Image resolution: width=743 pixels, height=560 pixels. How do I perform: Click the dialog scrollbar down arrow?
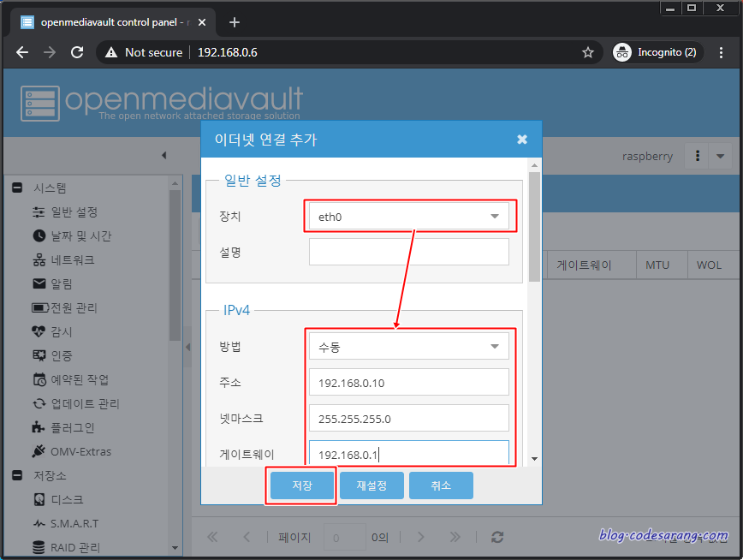click(534, 458)
